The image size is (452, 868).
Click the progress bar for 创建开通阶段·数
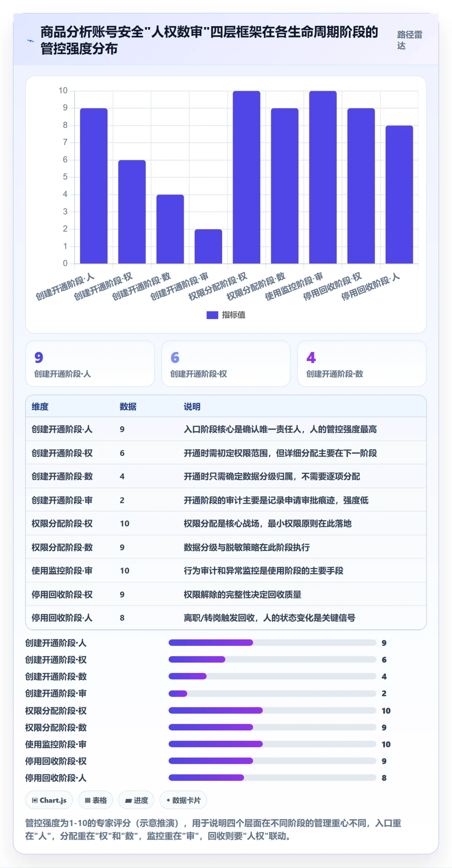coord(272,676)
